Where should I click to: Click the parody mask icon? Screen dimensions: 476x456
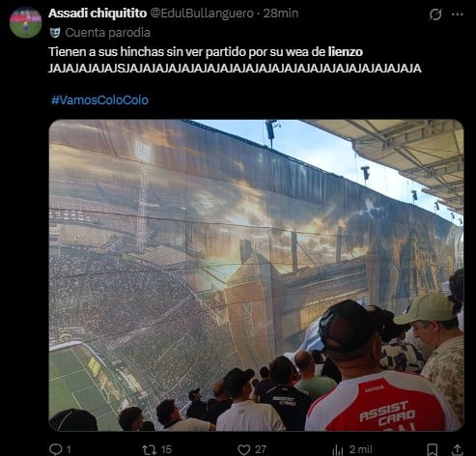tap(55, 33)
